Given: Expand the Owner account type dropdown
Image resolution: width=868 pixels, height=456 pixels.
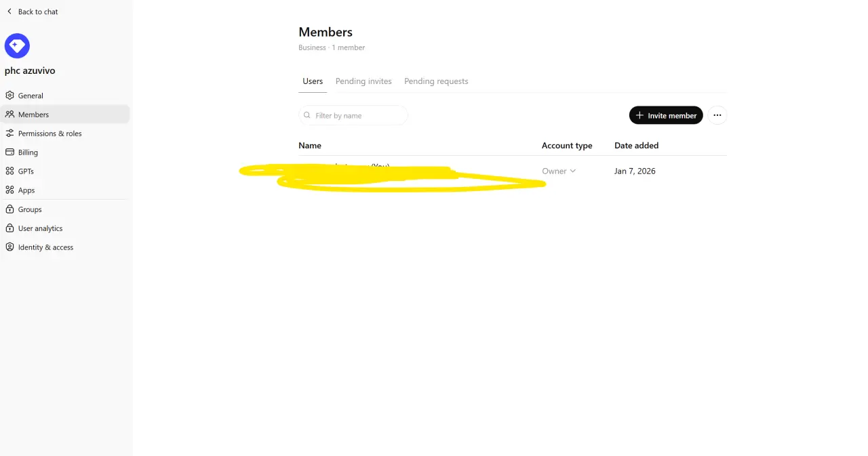Looking at the screenshot, I should 559,171.
